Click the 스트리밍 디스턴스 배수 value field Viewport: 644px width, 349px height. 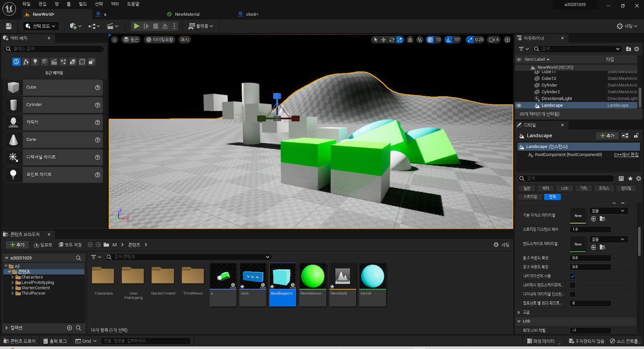pyautogui.click(x=590, y=229)
